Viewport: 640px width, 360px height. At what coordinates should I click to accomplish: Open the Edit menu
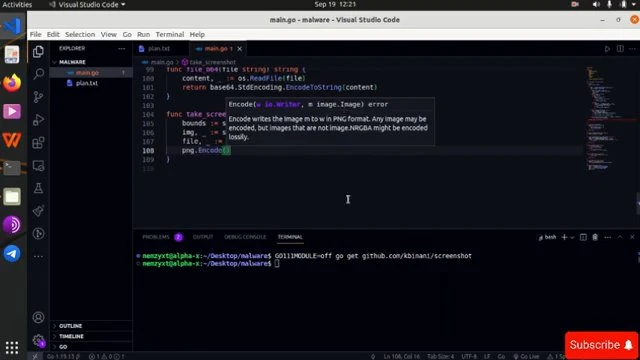pyautogui.click(x=53, y=34)
